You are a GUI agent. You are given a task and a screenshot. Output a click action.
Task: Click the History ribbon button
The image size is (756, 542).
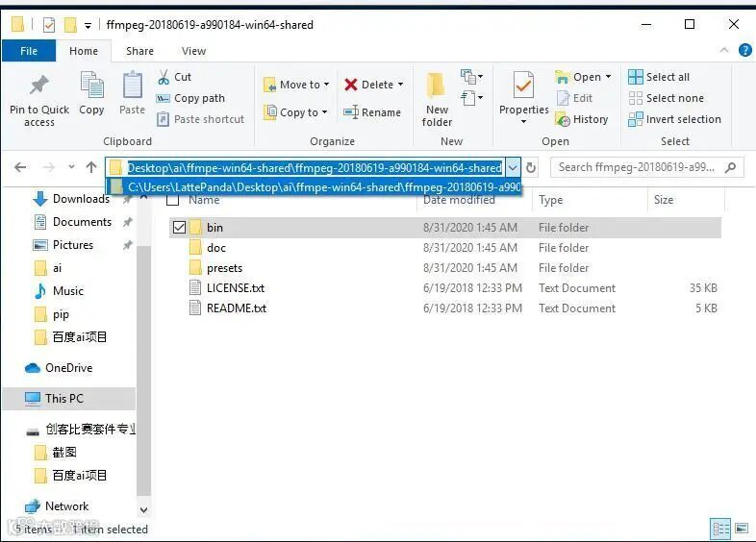(x=582, y=119)
